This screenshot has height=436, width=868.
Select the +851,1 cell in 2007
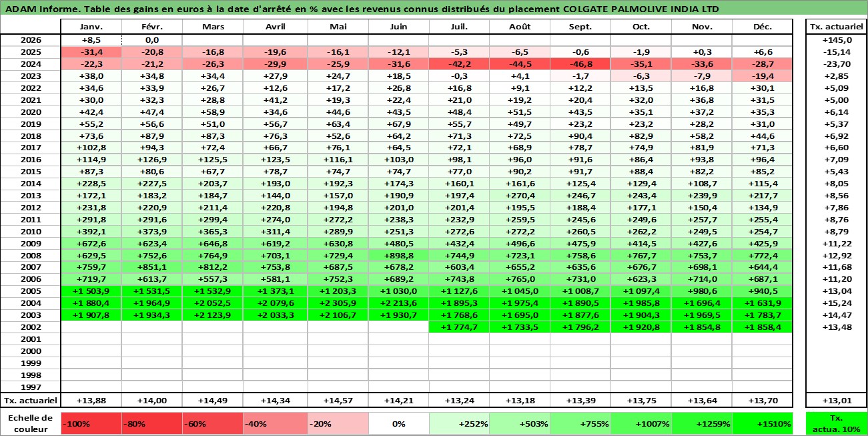(x=152, y=267)
